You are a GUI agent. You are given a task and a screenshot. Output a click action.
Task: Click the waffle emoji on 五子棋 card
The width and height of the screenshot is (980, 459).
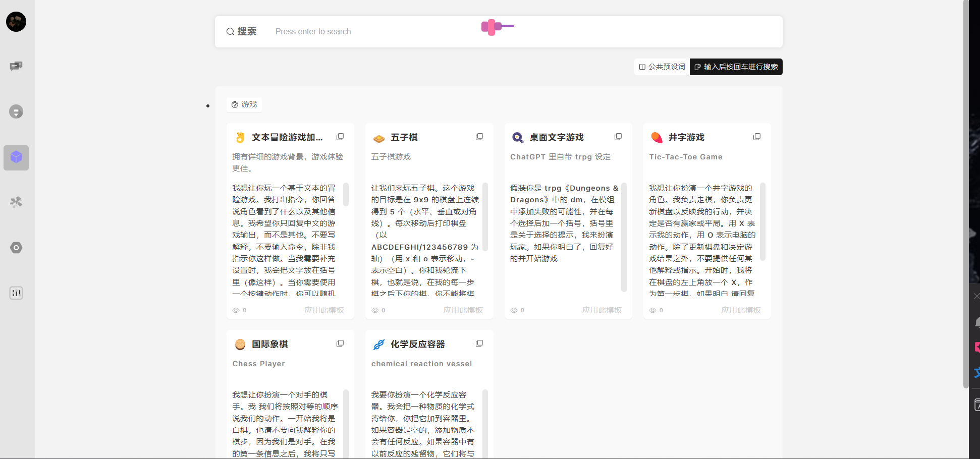pos(379,138)
